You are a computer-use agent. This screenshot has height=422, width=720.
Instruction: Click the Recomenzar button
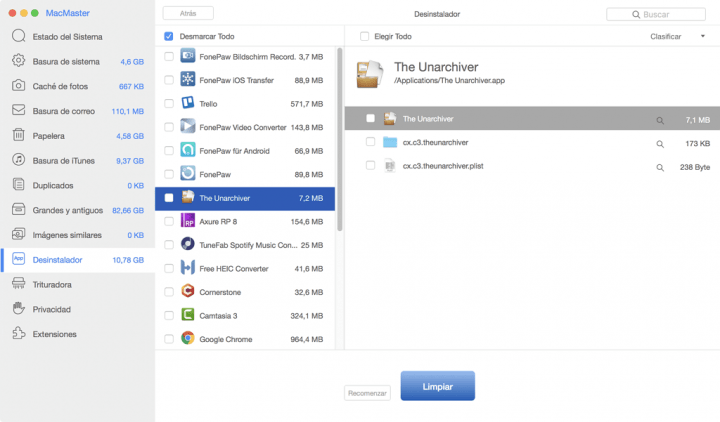(367, 393)
